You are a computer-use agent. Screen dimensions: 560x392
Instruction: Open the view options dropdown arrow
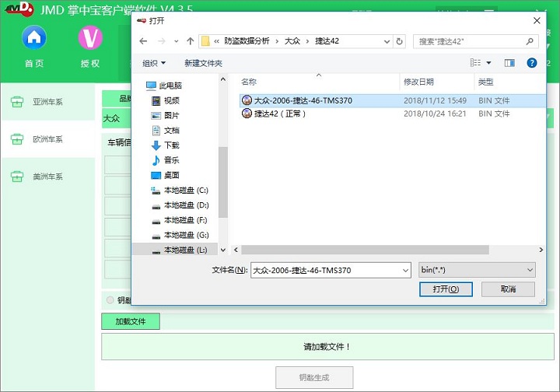pos(488,63)
